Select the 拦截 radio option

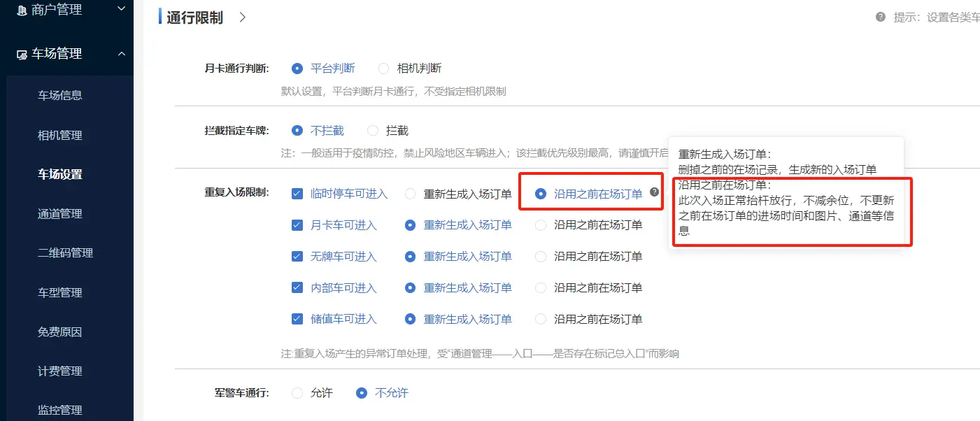click(x=373, y=131)
